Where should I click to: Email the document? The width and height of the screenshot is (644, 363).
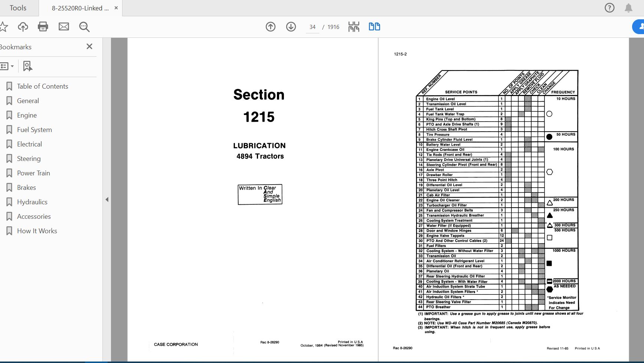tap(63, 27)
